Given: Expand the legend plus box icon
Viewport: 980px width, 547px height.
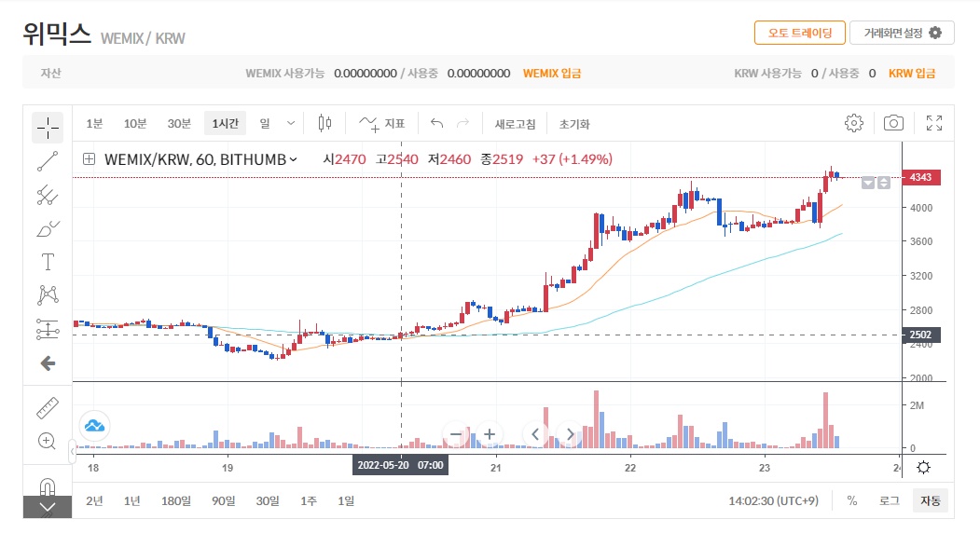Looking at the screenshot, I should pos(89,158).
